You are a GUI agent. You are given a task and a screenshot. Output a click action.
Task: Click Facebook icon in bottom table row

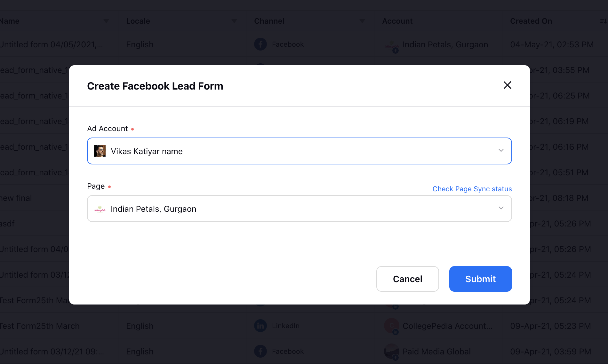[x=260, y=351]
